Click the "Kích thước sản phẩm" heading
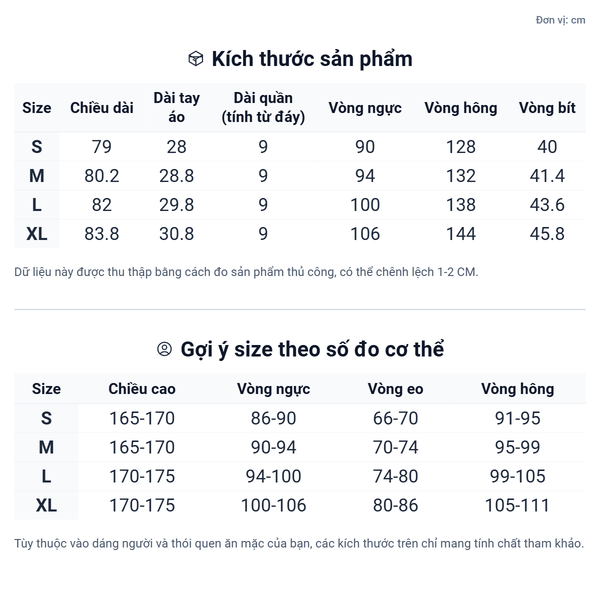The image size is (600, 600). (x=312, y=59)
